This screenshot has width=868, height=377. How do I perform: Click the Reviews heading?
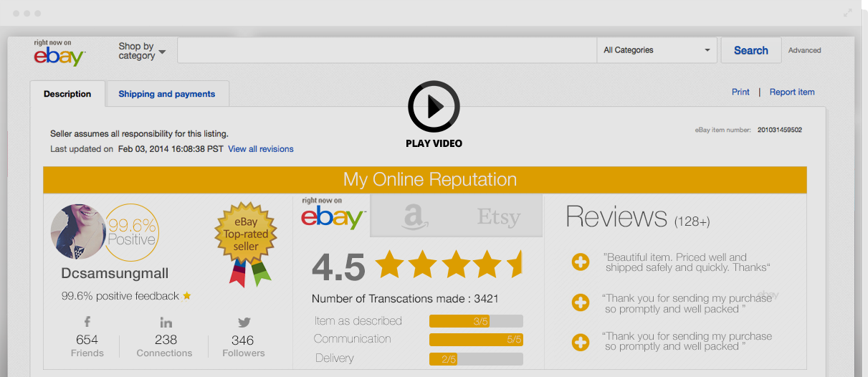[x=617, y=216]
